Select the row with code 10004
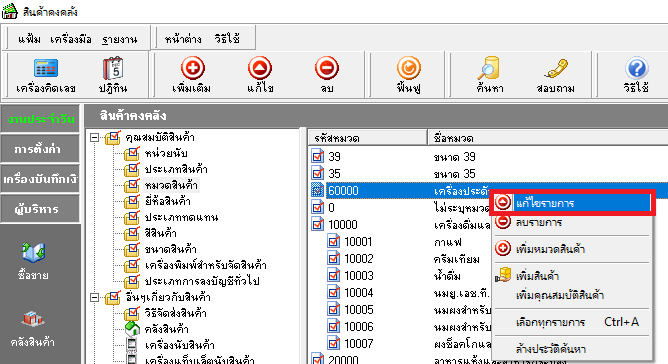The width and height of the screenshot is (668, 364). click(359, 292)
